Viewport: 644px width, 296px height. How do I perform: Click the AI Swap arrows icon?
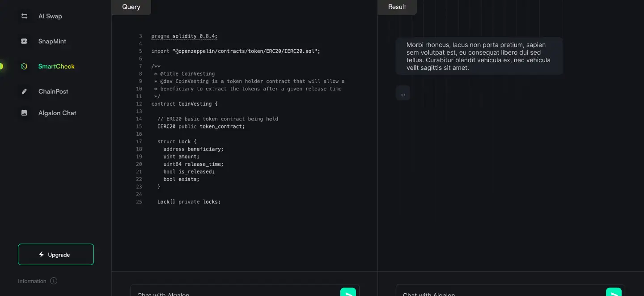(x=24, y=16)
